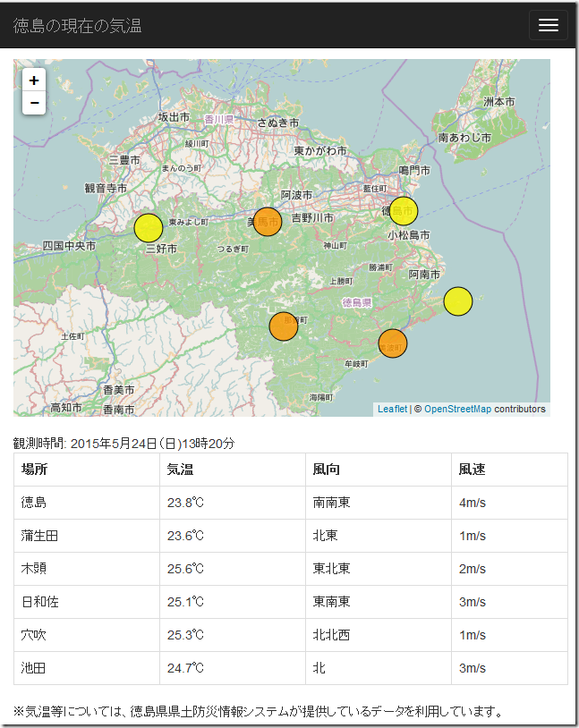Click the 観音寺市 label on the map
The height and width of the screenshot is (728, 579).
click(106, 188)
